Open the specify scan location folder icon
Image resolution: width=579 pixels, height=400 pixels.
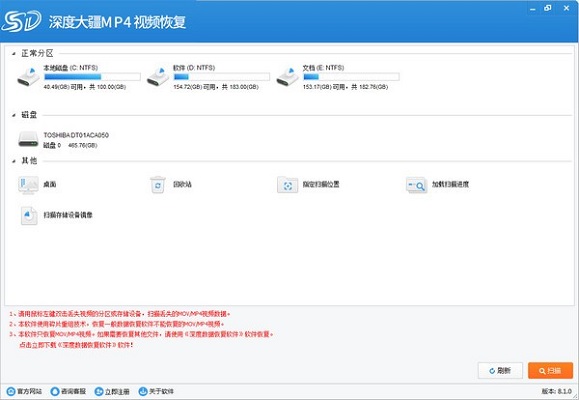coord(287,185)
